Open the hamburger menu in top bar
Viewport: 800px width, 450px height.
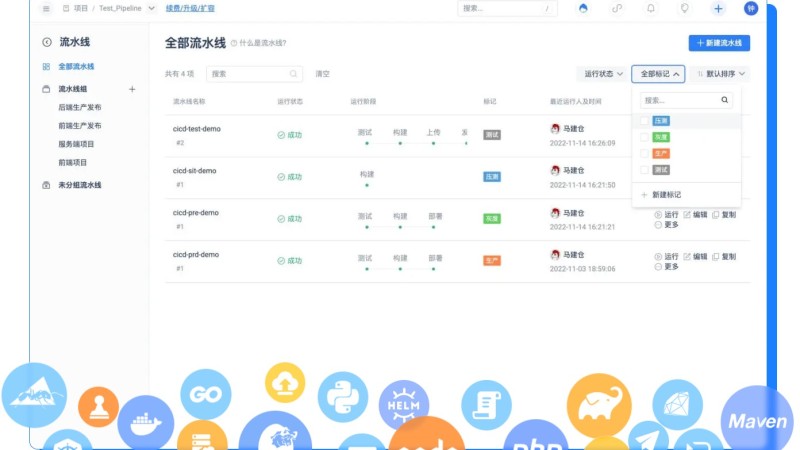[x=46, y=9]
